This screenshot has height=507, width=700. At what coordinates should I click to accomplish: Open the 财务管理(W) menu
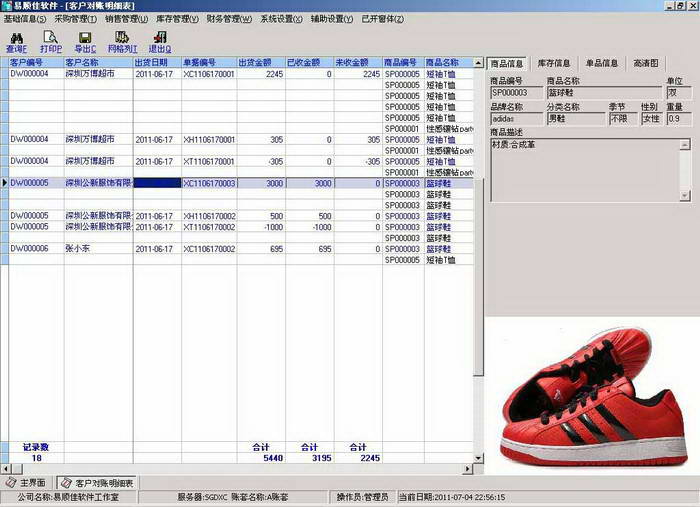coord(229,19)
